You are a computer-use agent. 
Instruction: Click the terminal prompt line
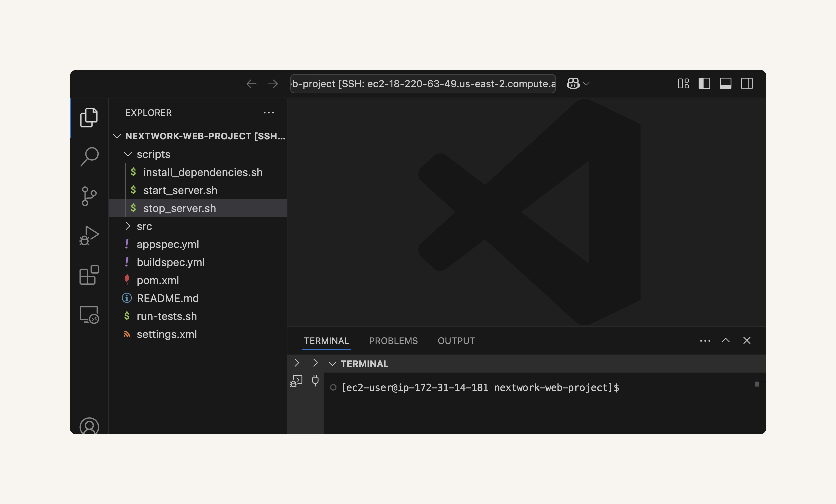480,387
